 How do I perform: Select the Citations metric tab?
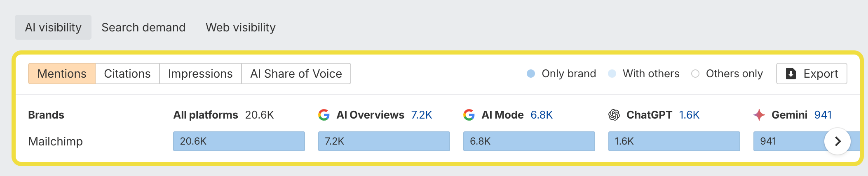click(x=127, y=74)
